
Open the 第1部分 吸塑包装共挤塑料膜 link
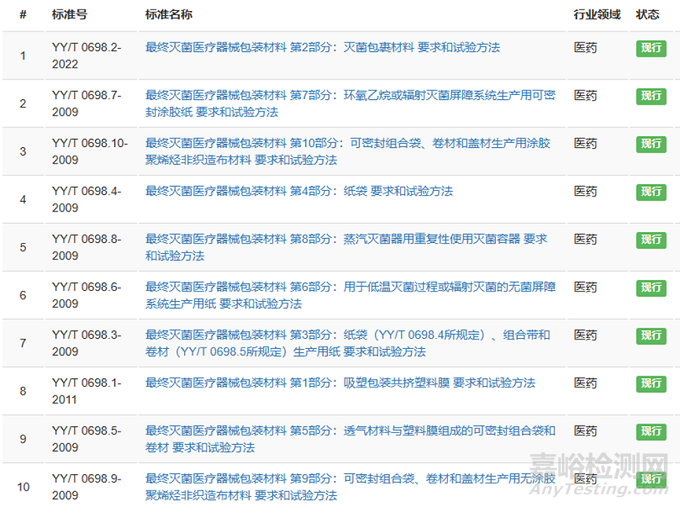coord(340,384)
